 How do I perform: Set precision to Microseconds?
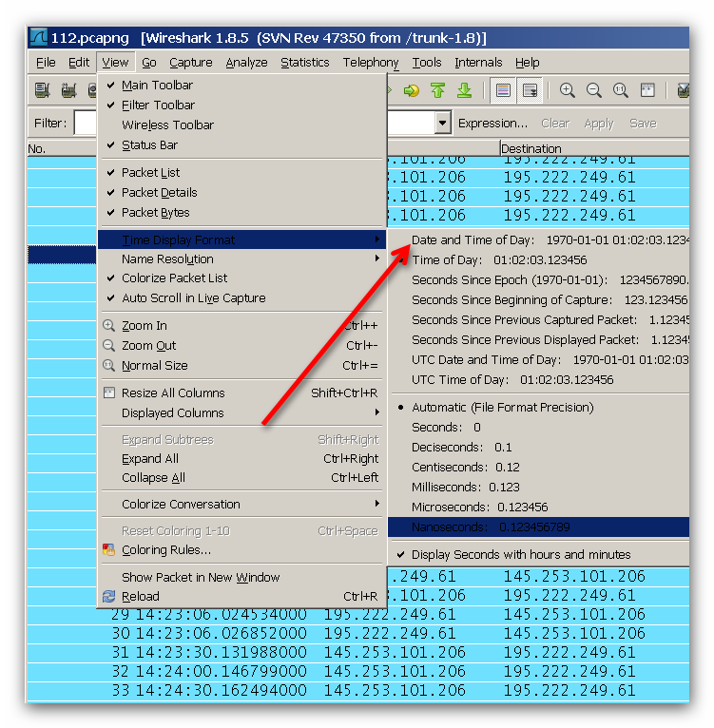539,507
